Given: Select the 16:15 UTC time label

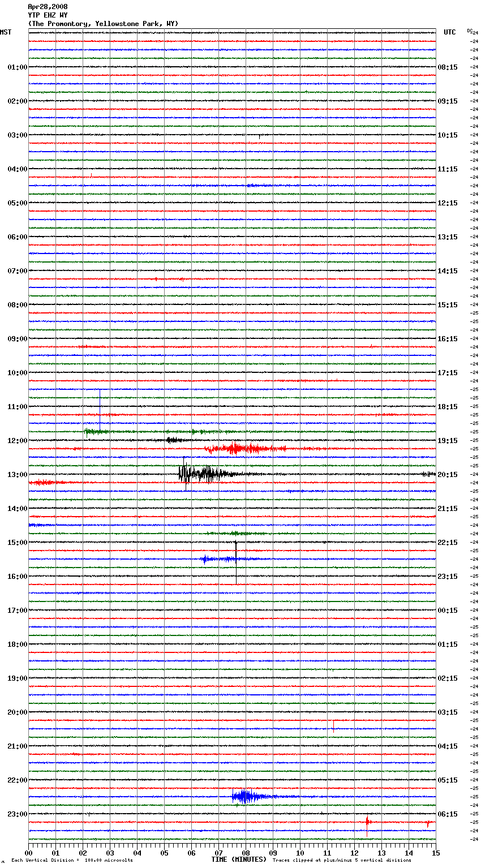Looking at the screenshot, I should point(448,339).
